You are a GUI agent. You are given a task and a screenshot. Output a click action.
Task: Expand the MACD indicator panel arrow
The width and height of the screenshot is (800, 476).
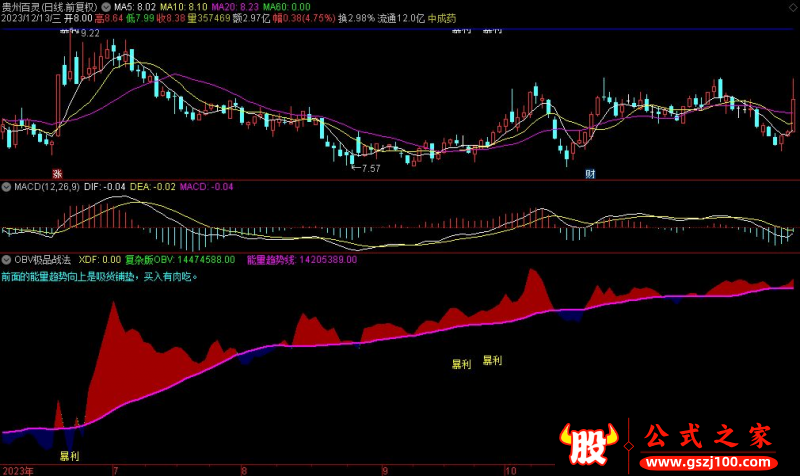click(x=6, y=187)
